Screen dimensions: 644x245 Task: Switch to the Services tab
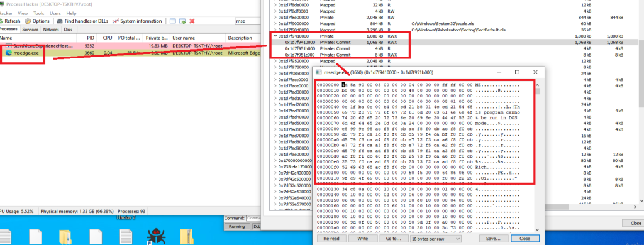tap(30, 30)
